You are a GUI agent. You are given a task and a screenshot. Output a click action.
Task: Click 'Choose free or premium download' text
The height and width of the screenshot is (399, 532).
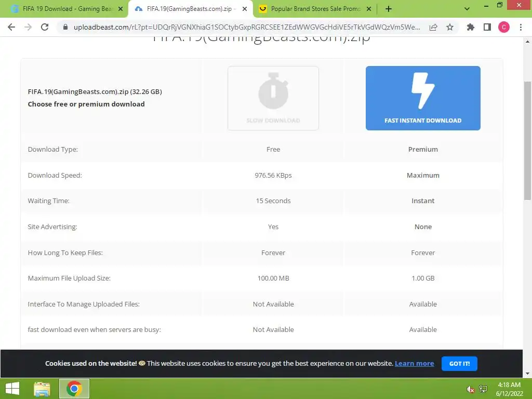[86, 104]
